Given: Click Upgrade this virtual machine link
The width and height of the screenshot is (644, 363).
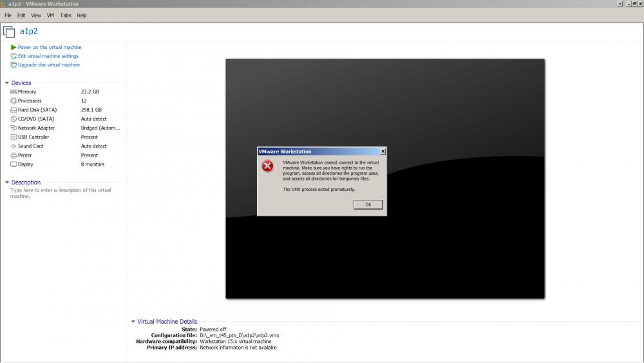Looking at the screenshot, I should pos(49,65).
